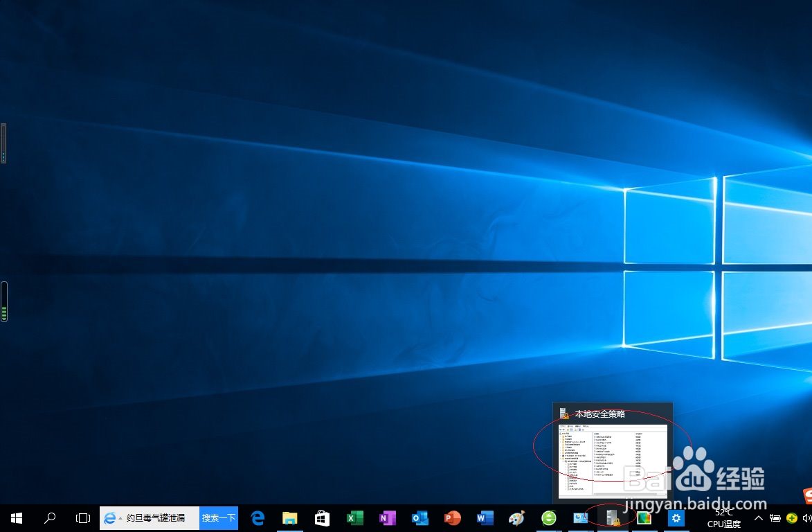
Task: Open the circled Local Security Policy taskbar icon
Action: (613, 517)
